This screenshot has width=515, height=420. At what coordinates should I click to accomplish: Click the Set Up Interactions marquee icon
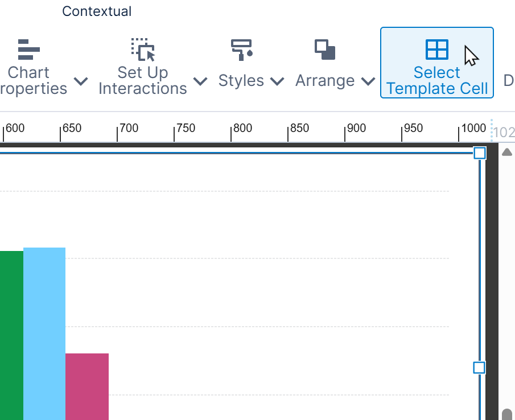pyautogui.click(x=142, y=50)
